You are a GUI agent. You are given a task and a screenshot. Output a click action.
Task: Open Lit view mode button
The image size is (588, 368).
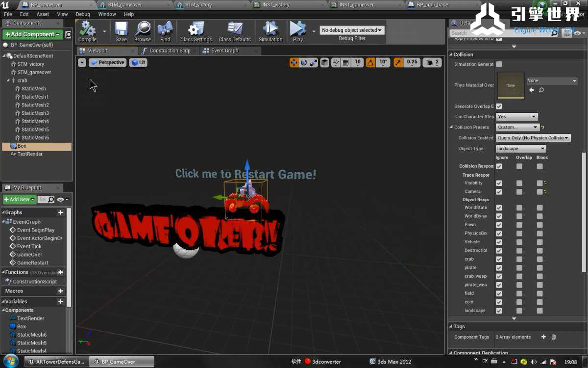coord(138,62)
